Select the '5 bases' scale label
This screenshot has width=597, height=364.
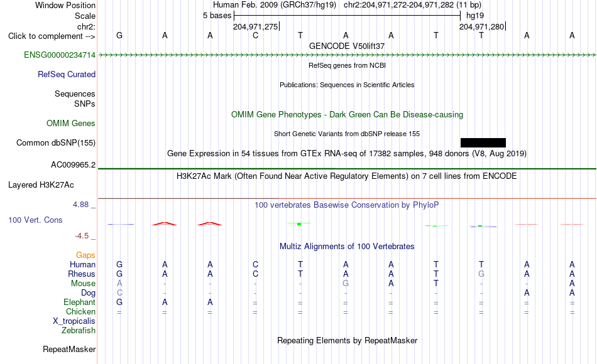coord(217,16)
